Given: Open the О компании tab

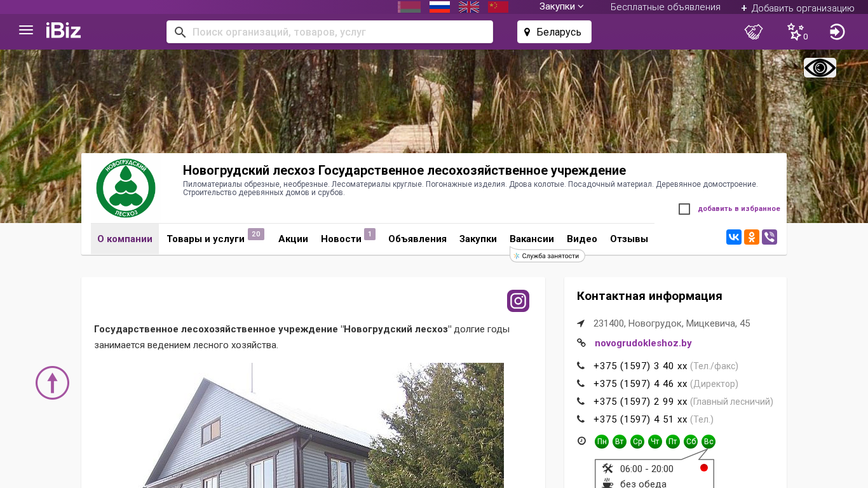Looking at the screenshot, I should [x=125, y=239].
